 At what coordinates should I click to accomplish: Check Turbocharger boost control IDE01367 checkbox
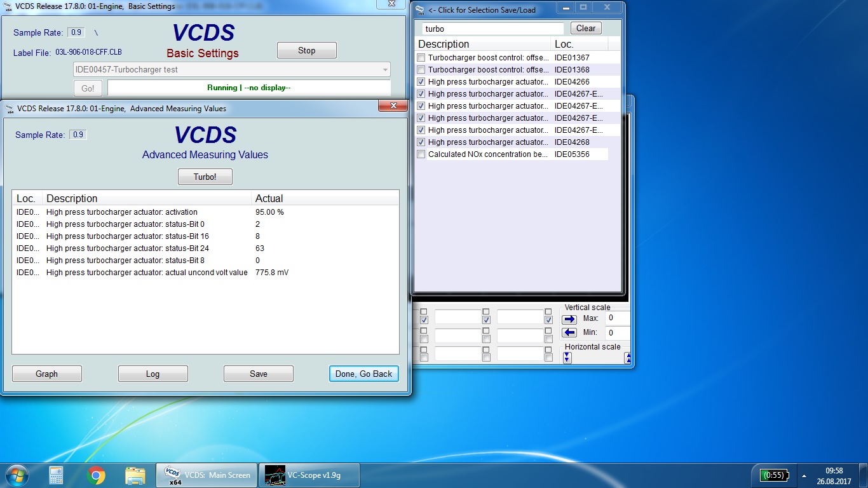tap(421, 58)
